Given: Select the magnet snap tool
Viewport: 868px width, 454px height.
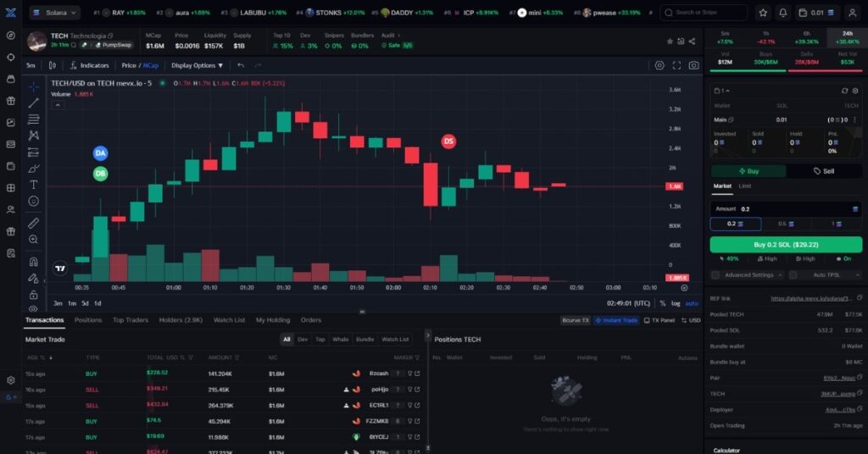Looking at the screenshot, I should tap(34, 262).
